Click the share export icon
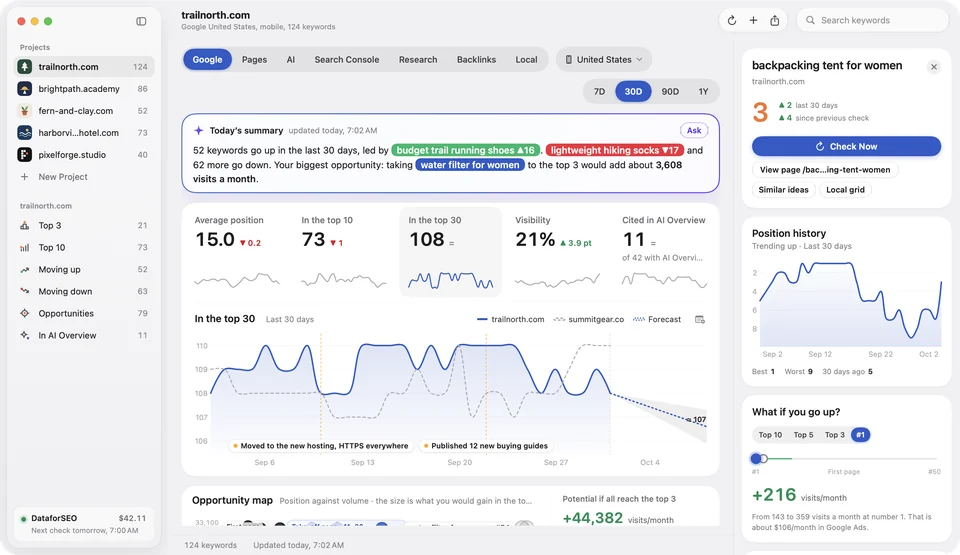 click(774, 20)
